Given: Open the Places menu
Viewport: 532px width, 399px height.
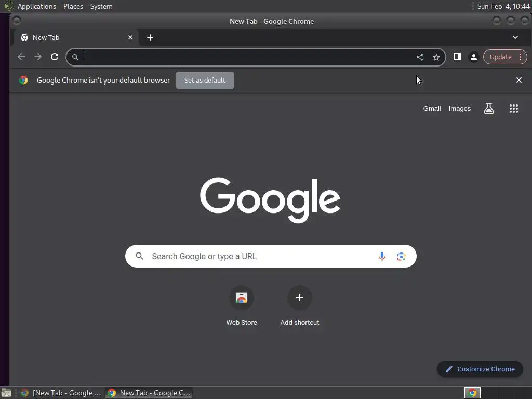Looking at the screenshot, I should (73, 6).
